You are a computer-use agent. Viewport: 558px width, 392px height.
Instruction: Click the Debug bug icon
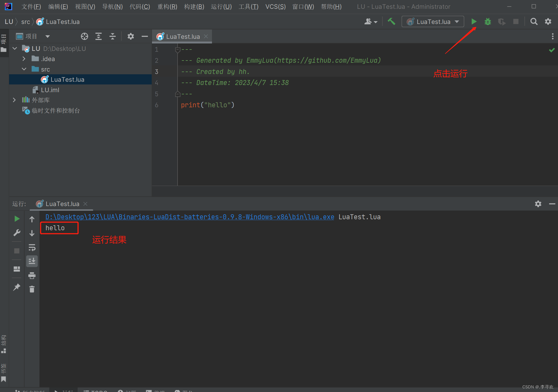[488, 21]
